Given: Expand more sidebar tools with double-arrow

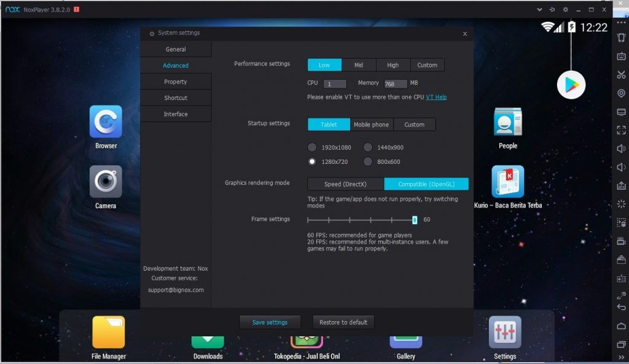Looking at the screenshot, I should point(622,357).
